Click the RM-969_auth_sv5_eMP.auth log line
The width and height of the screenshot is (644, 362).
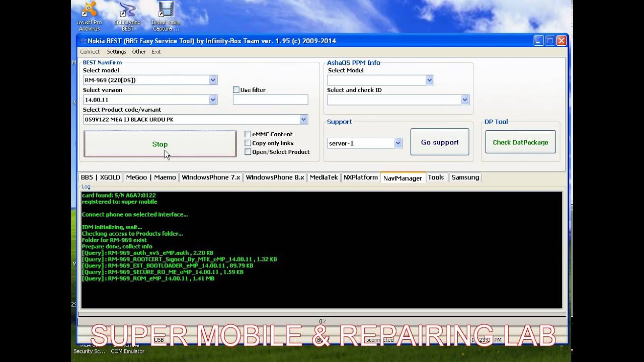tap(147, 253)
